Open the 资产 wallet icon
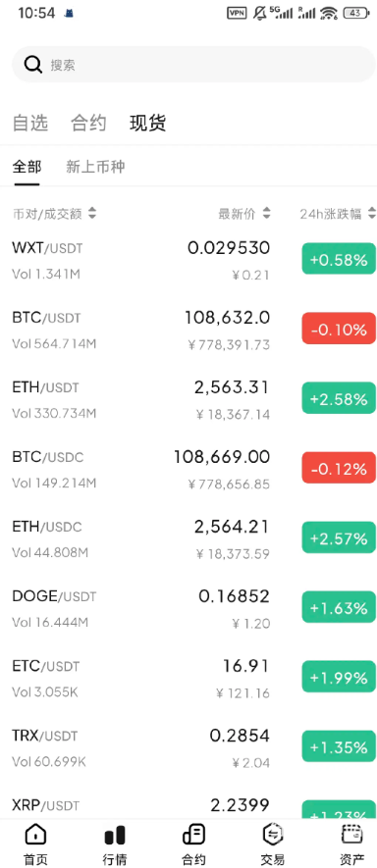 click(352, 834)
